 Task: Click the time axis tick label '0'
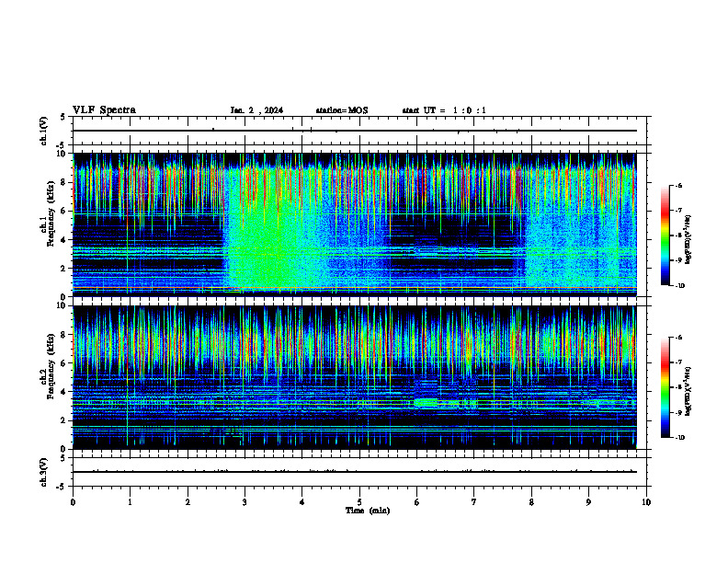(73, 502)
